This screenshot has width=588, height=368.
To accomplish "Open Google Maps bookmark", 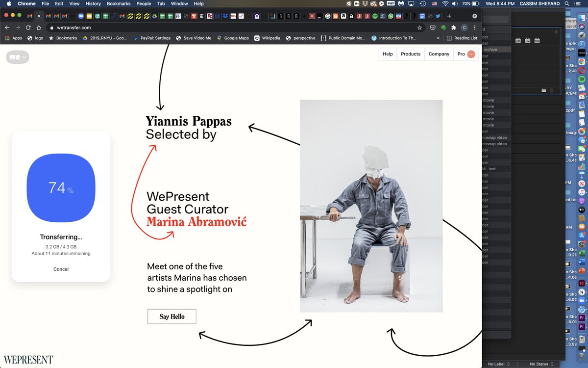I will click(x=233, y=38).
